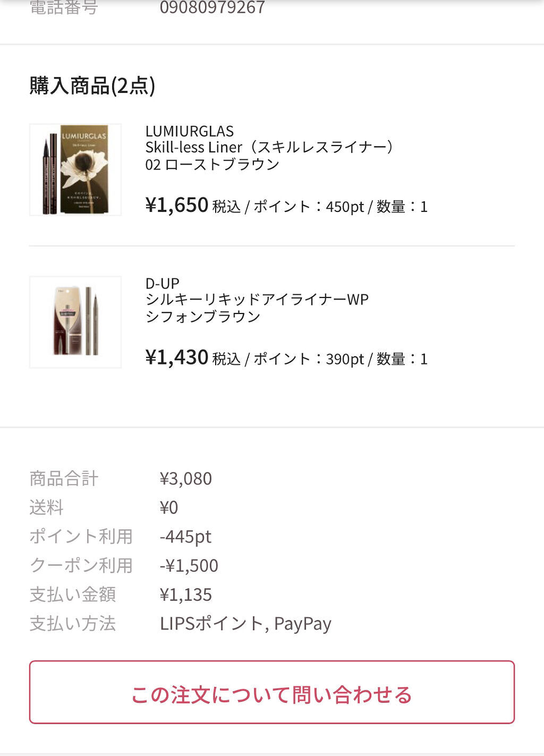Image resolution: width=544 pixels, height=756 pixels.
Task: Click the 支払い金額 value ¥1,135
Action: (x=186, y=594)
